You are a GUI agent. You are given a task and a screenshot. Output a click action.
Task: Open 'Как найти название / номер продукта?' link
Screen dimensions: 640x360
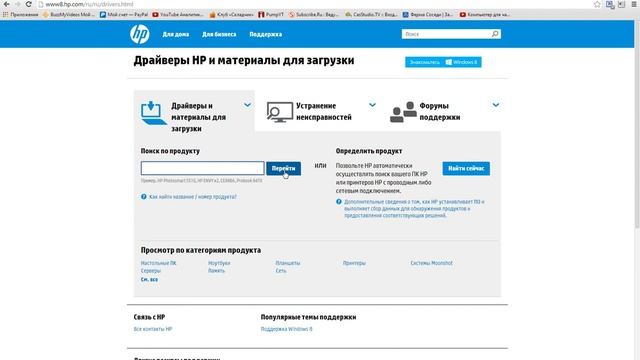click(x=193, y=197)
